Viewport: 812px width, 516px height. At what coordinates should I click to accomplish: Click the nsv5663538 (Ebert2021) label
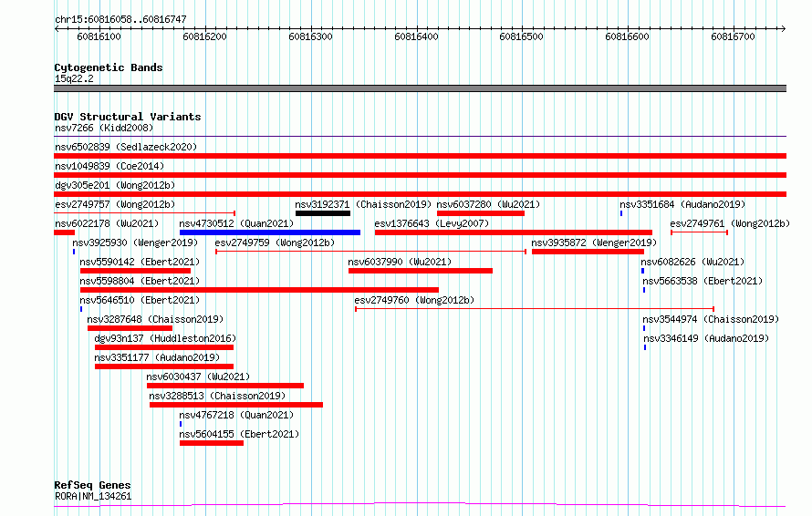tap(703, 281)
